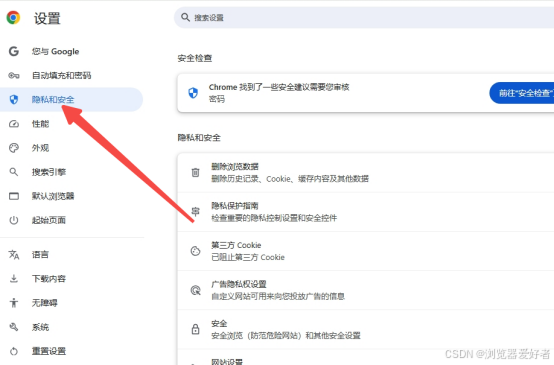Open the 下载内容 settings section
Viewport: 554px width, 365px height.
(71, 279)
